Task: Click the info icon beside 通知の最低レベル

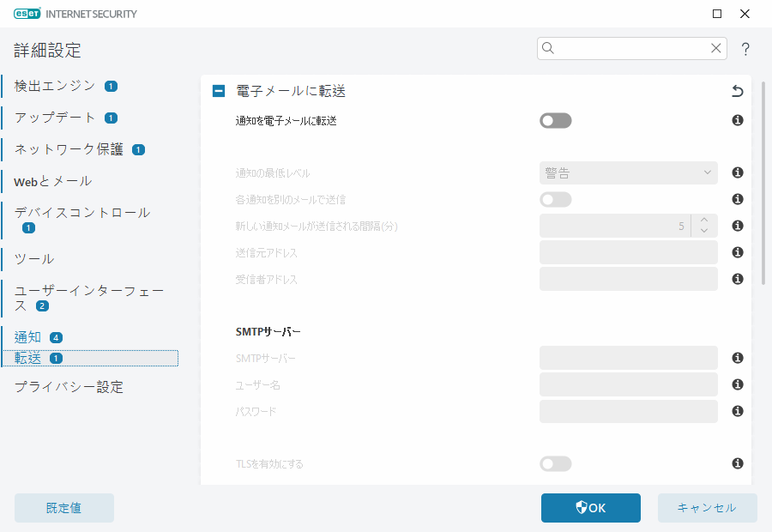Action: [x=737, y=172]
